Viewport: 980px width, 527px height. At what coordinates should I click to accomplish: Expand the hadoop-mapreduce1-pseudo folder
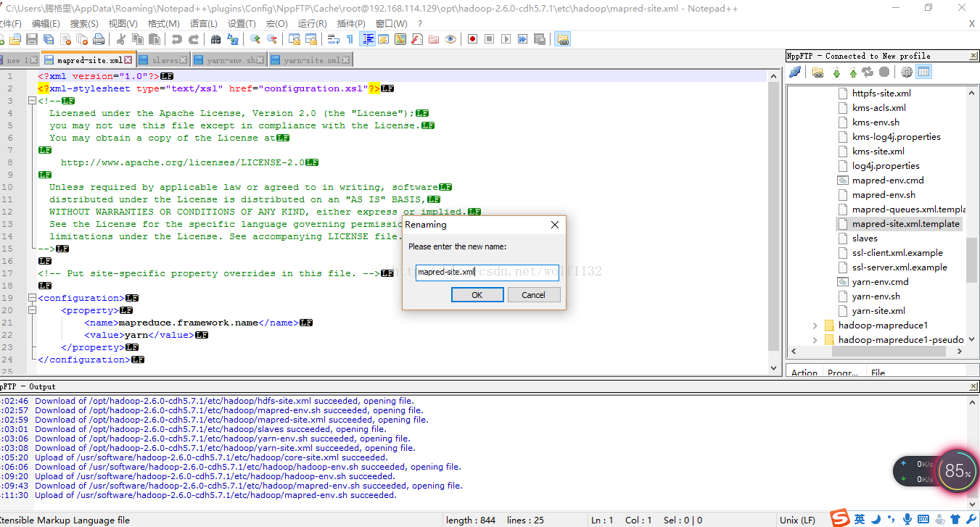point(815,340)
